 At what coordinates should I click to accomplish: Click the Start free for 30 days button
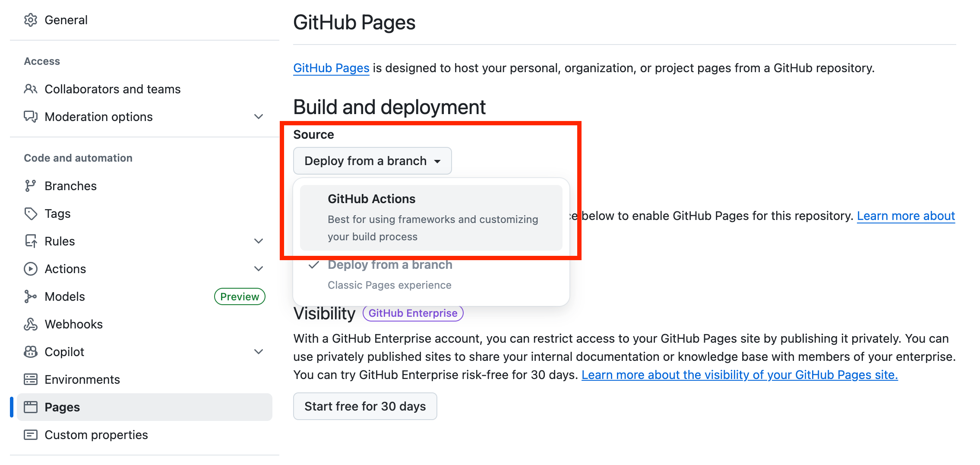pos(365,406)
